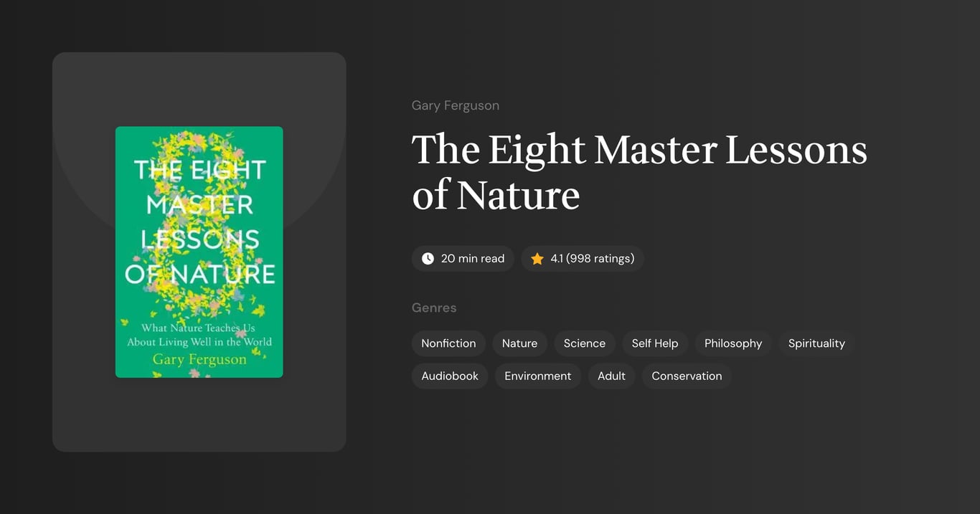Click the Self Help genre tag
This screenshot has height=514, width=980.
tap(654, 343)
